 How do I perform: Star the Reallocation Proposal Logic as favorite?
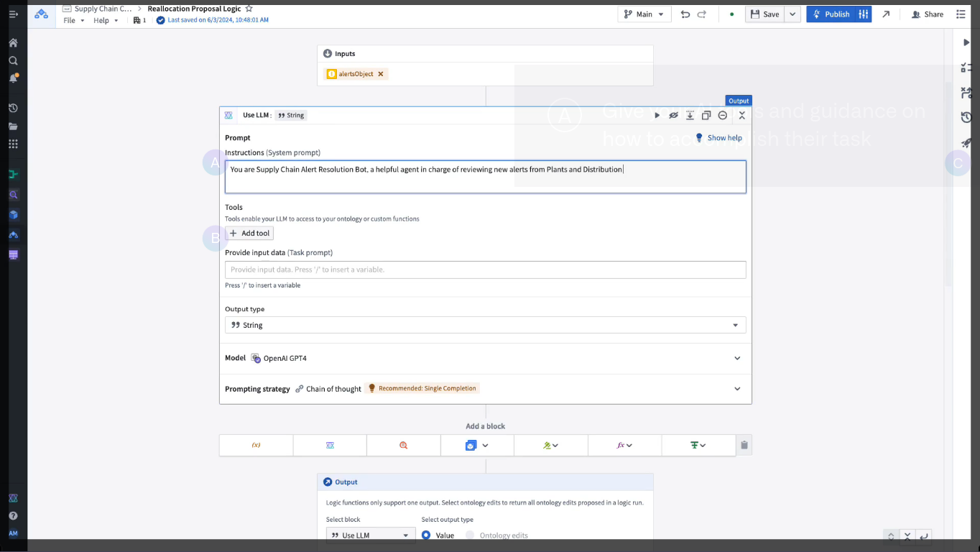(x=249, y=9)
